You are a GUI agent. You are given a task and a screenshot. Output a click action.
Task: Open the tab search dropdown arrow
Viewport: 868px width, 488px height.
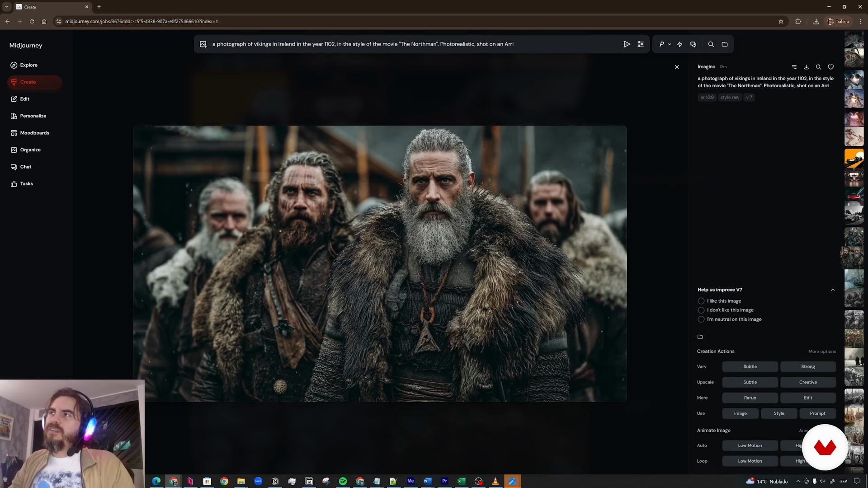7,7
